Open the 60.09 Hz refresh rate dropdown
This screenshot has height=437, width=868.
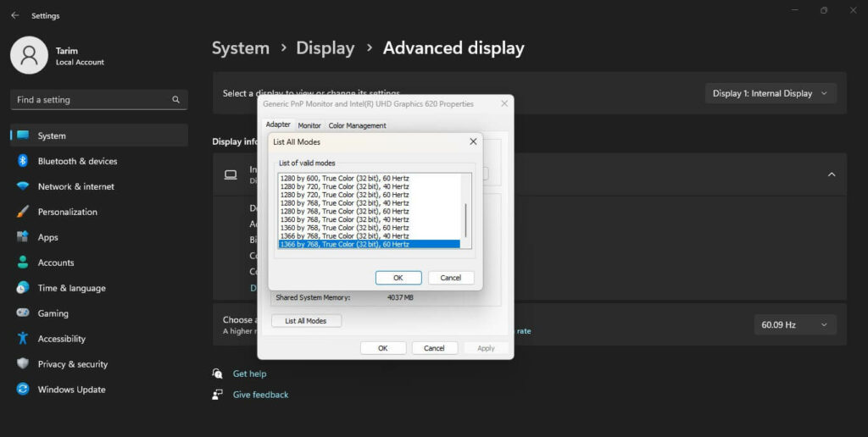point(795,324)
